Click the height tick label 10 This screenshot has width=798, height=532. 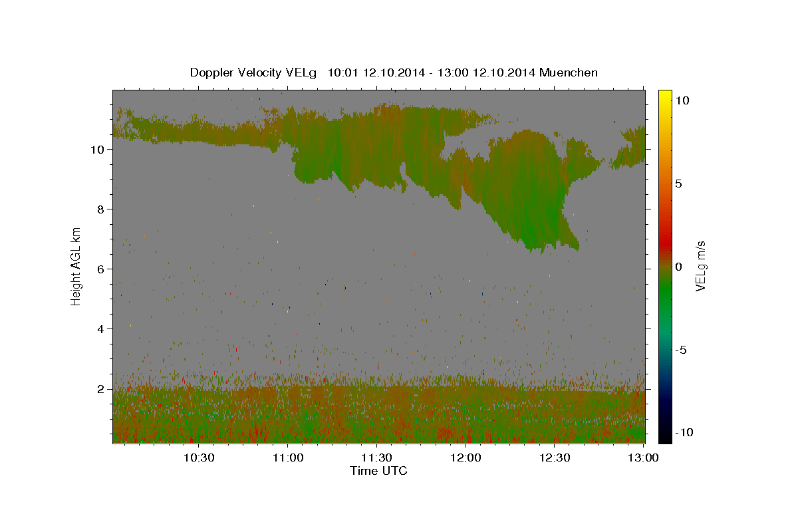98,150
